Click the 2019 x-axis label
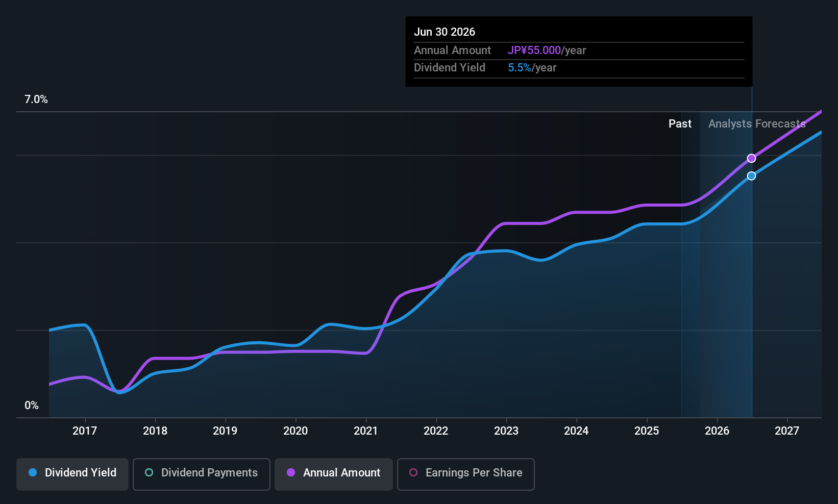The width and height of the screenshot is (838, 504). click(225, 431)
